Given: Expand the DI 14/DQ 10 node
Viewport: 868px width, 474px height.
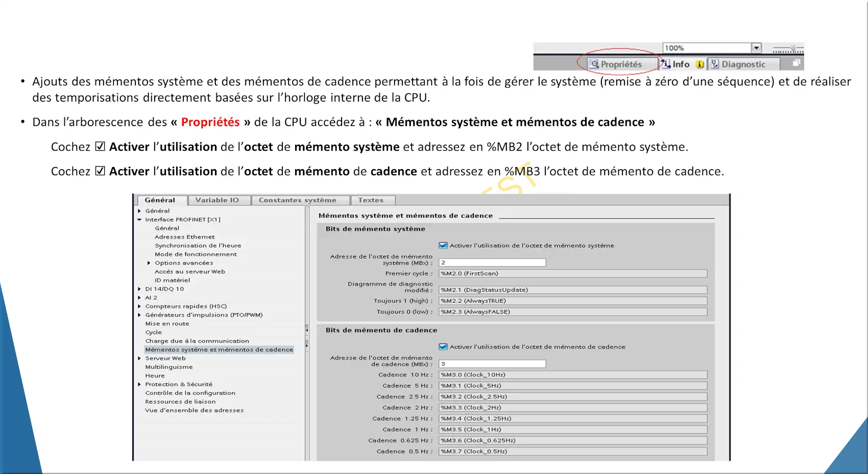Looking at the screenshot, I should pos(139,289).
